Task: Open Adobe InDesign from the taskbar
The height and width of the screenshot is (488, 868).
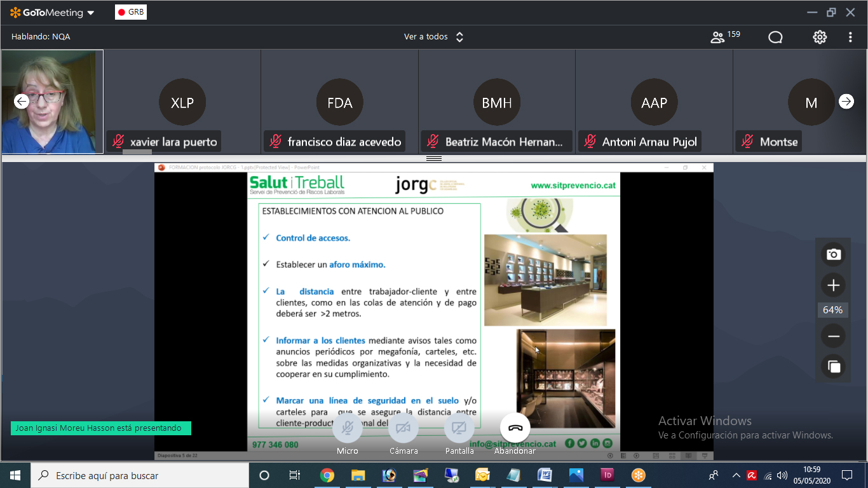Action: [607, 475]
